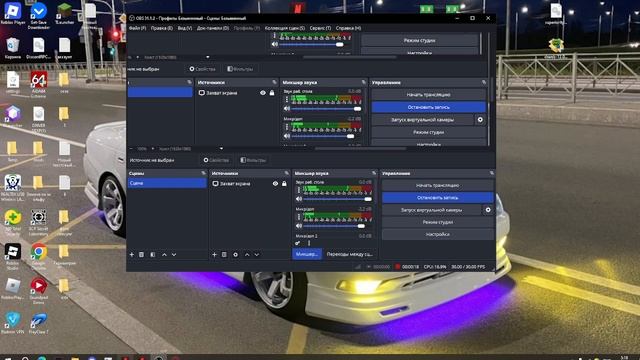The image size is (640, 360).
Task: Open Roblox Player desktop icon
Action: pyautogui.click(x=13, y=14)
